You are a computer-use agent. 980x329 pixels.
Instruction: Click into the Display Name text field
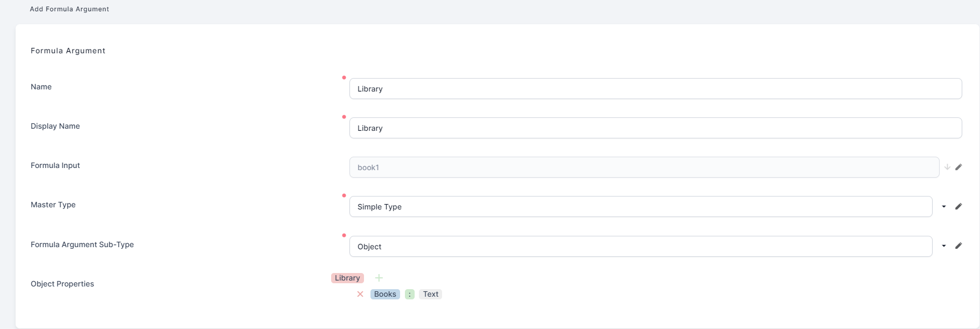655,128
